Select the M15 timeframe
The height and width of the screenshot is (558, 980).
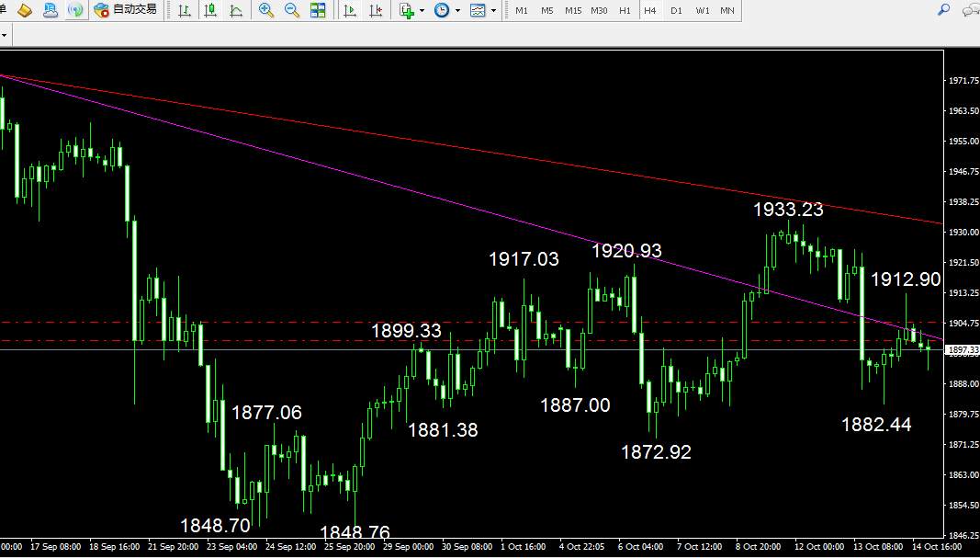(573, 11)
